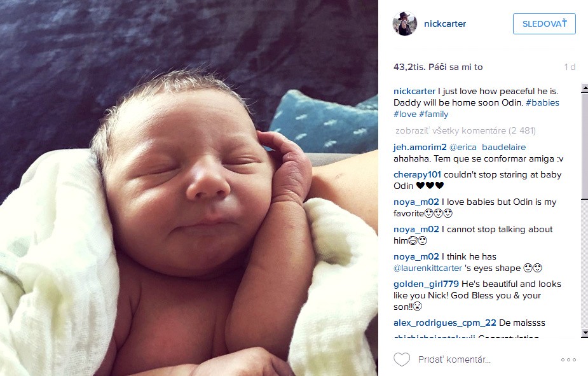Open the three-dots more options menu

[568, 359]
